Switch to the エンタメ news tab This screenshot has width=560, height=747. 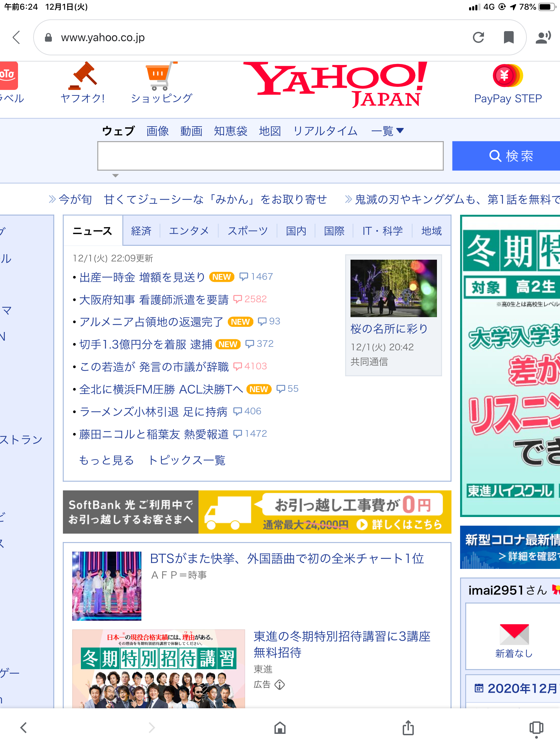click(189, 231)
